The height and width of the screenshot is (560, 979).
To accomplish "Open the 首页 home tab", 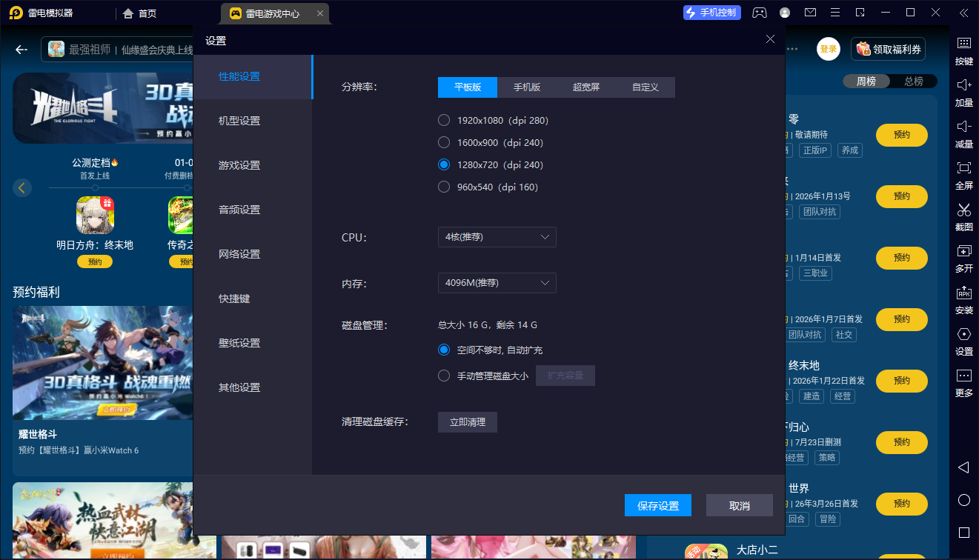I will pyautogui.click(x=139, y=13).
